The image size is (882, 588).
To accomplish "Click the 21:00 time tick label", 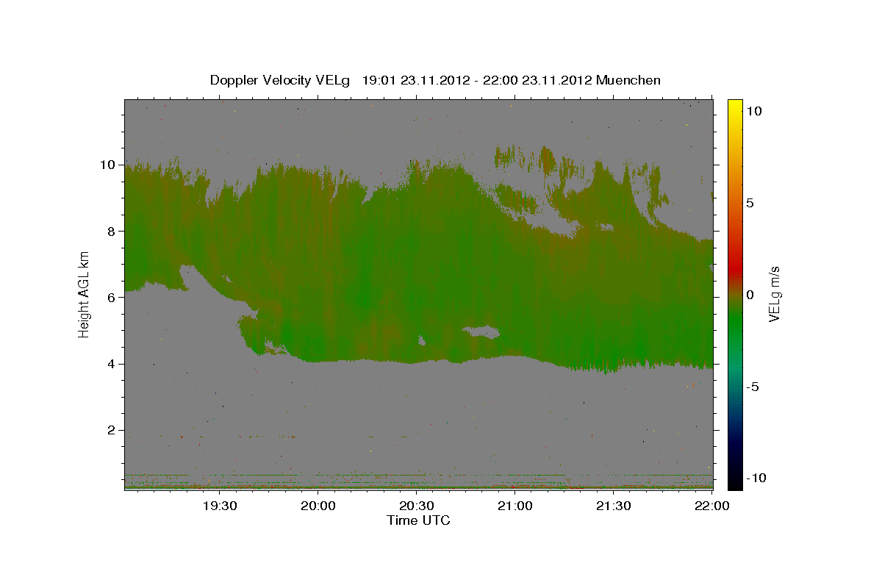I will pyautogui.click(x=515, y=506).
